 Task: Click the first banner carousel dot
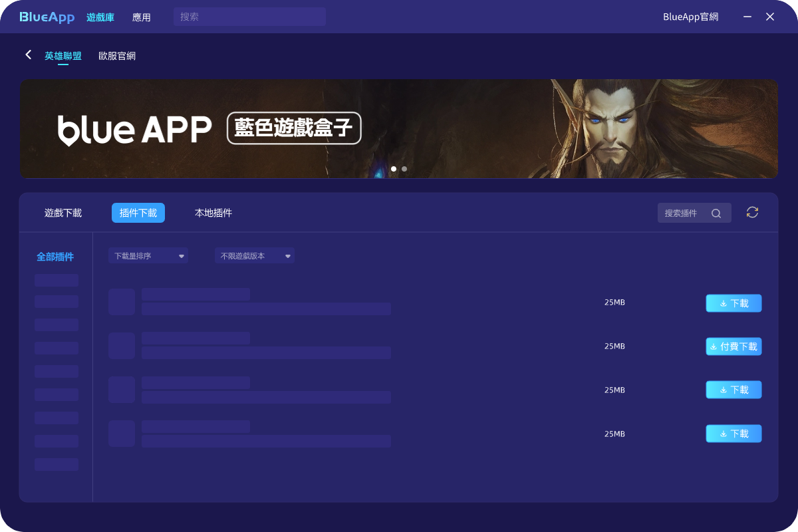pos(394,169)
